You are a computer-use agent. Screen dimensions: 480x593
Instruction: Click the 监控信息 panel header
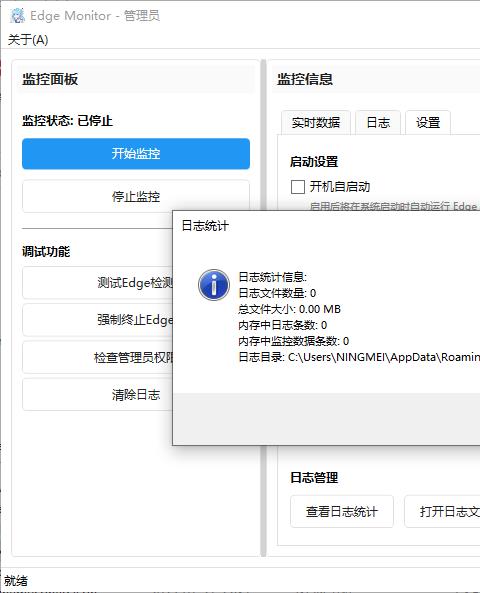point(305,79)
